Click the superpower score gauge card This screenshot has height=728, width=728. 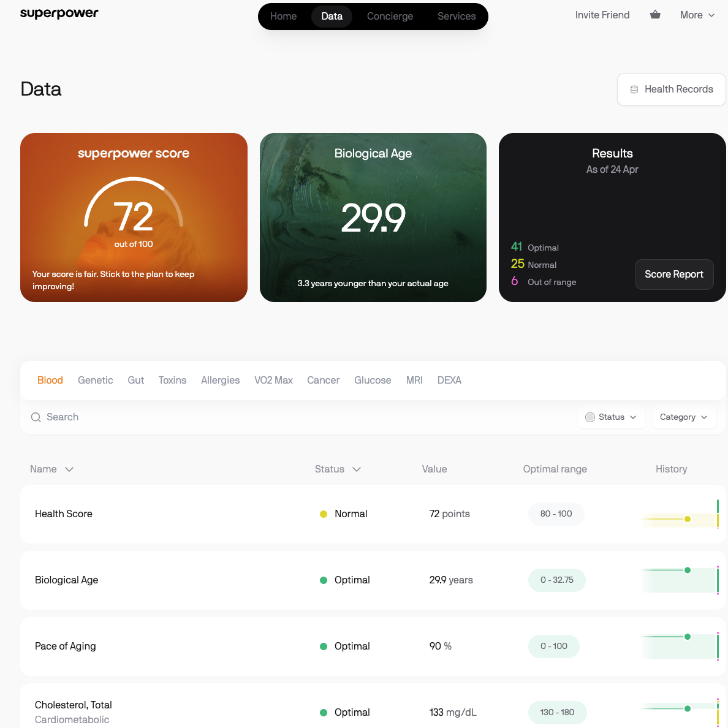point(134,218)
